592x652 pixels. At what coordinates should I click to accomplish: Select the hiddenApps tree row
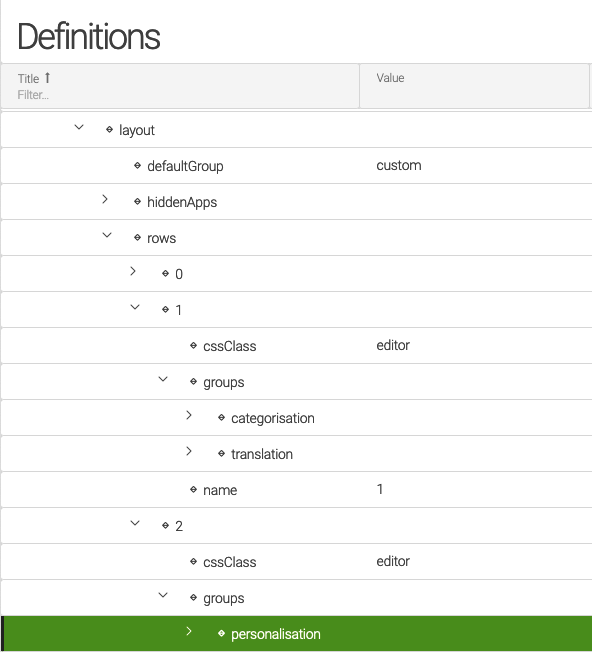pos(296,202)
